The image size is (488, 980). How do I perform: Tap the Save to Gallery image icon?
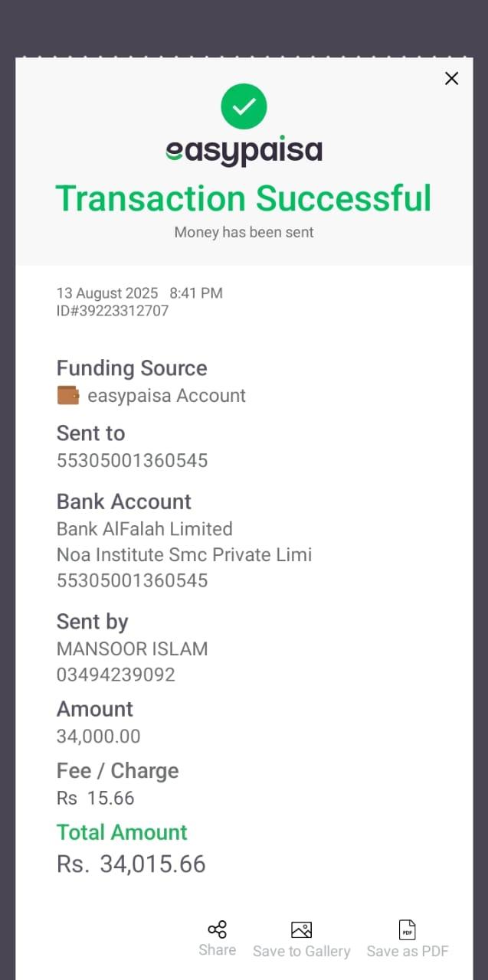pyautogui.click(x=301, y=929)
